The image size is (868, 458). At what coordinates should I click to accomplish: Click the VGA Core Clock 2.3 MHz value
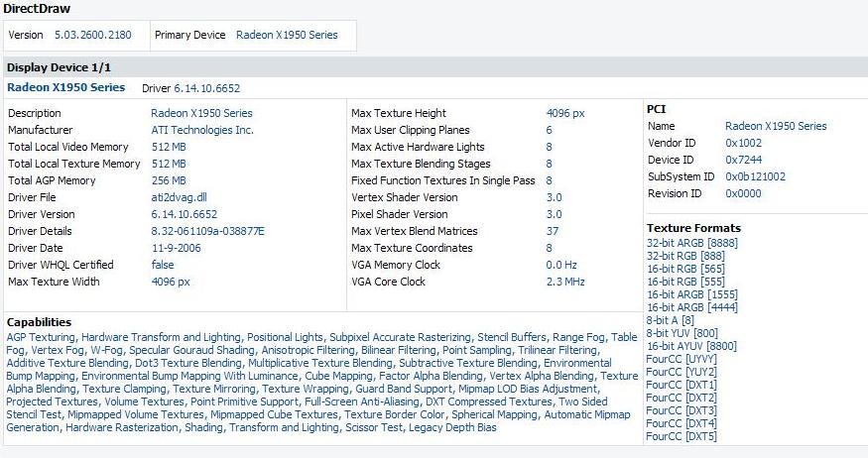(565, 282)
